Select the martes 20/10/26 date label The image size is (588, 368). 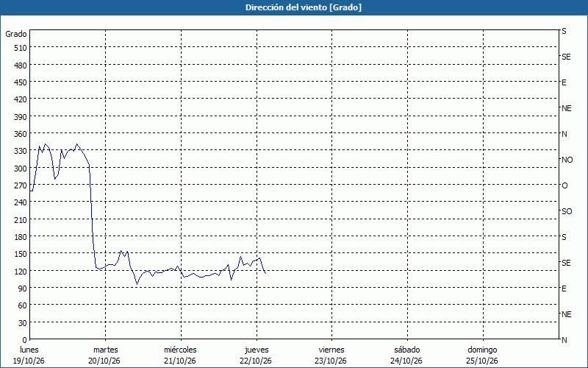tap(104, 355)
